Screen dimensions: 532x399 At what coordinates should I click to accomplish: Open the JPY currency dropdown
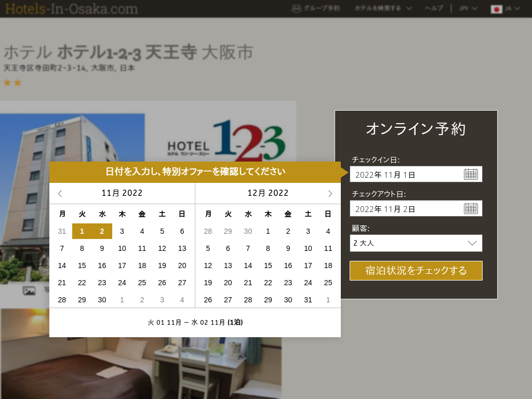click(468, 8)
